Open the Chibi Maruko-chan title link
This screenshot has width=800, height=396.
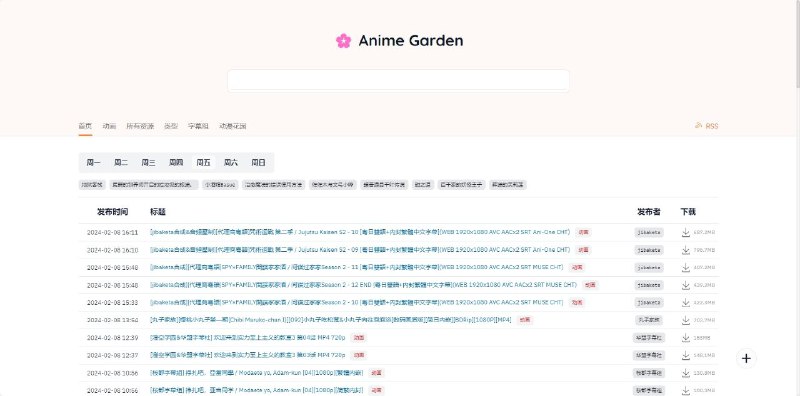pyautogui.click(x=331, y=320)
